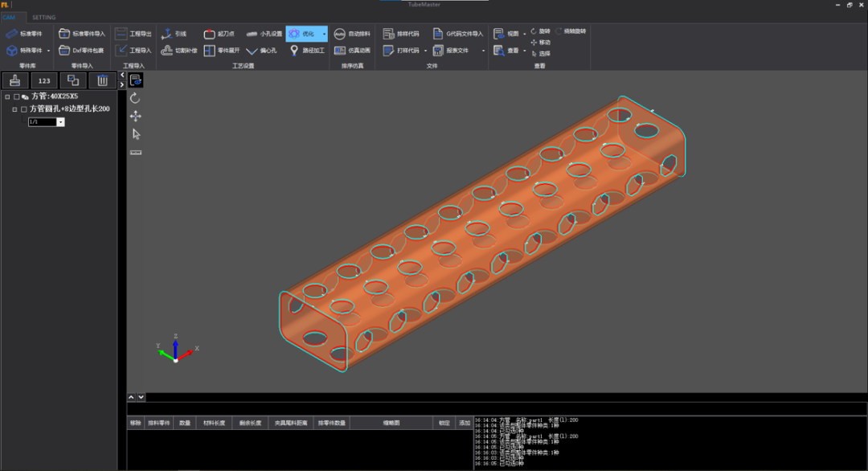868x471 pixels.
Task: Select the 方管圆孔+8边型孔长200 tree item
Action: coord(70,109)
